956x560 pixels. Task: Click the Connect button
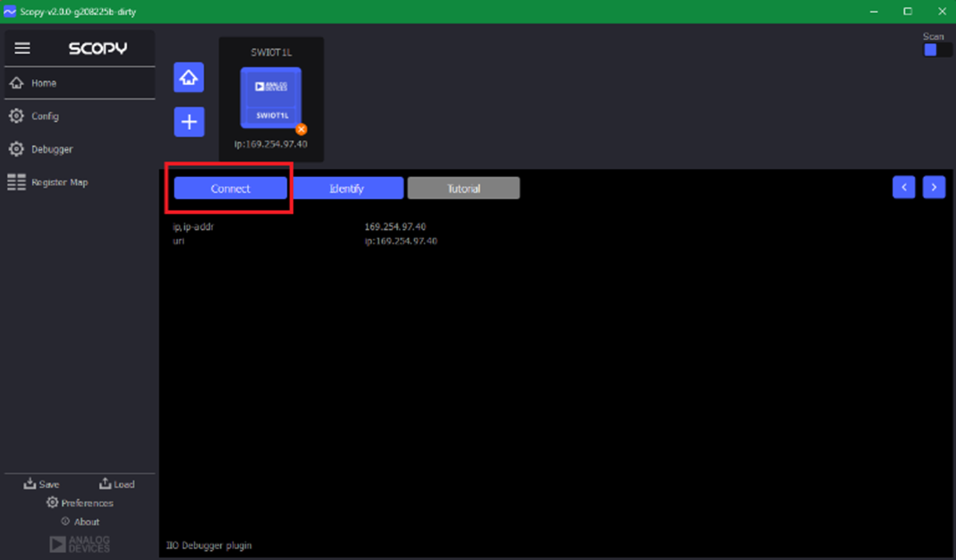pos(231,188)
